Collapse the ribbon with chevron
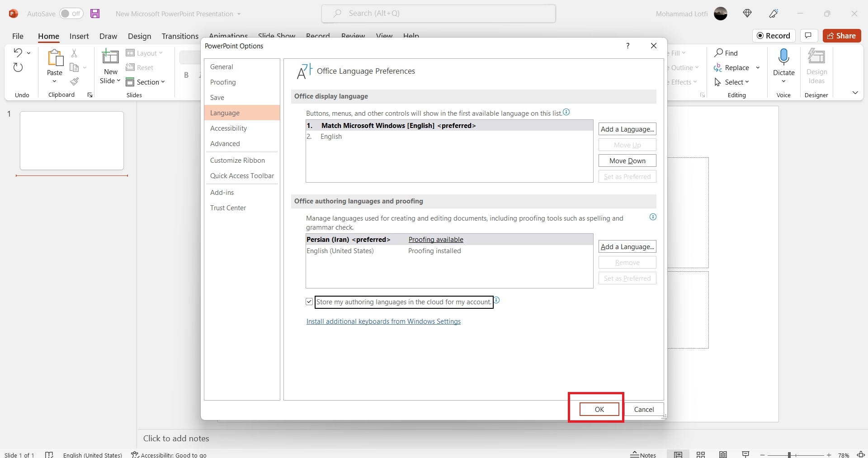 click(855, 93)
